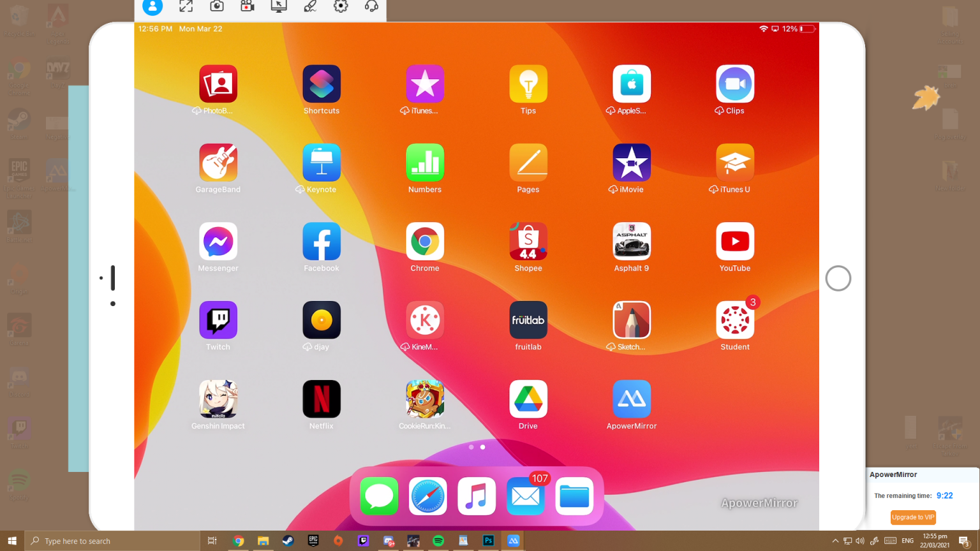The height and width of the screenshot is (551, 980).
Task: Open the YouTube app
Action: [734, 241]
